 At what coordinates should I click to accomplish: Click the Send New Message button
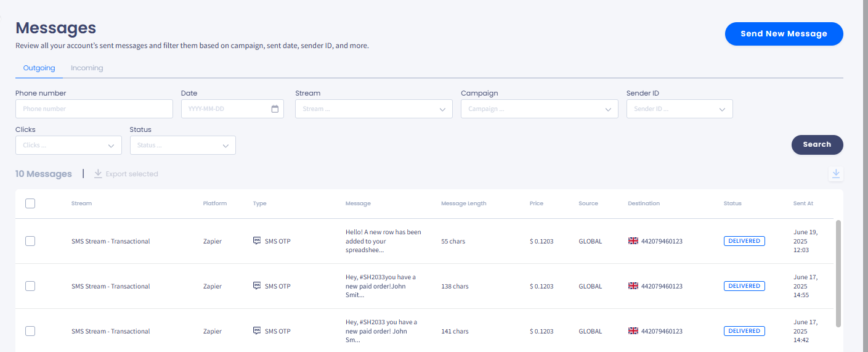click(784, 34)
